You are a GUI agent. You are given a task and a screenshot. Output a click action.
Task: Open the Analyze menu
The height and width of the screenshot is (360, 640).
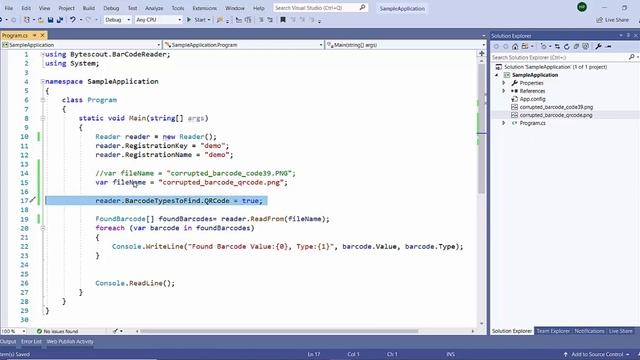pos(154,8)
